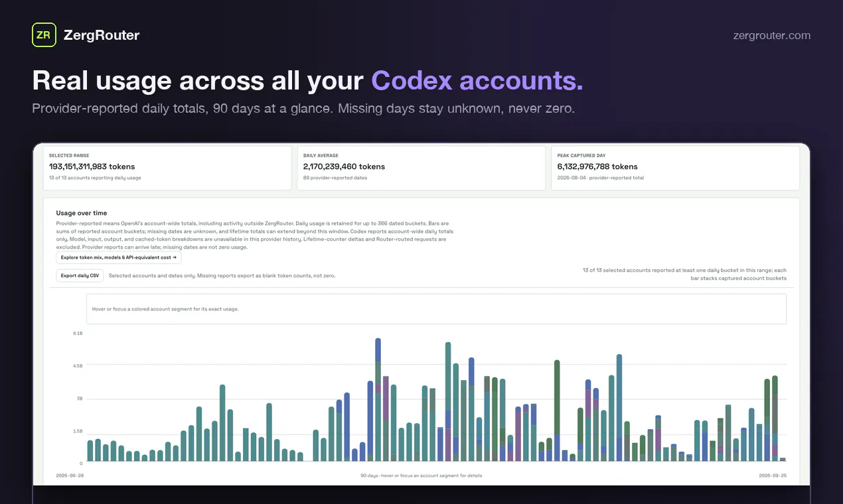This screenshot has height=504, width=843.
Task: Click Explore token mix, models & API-equivalent cost
Action: 119,257
